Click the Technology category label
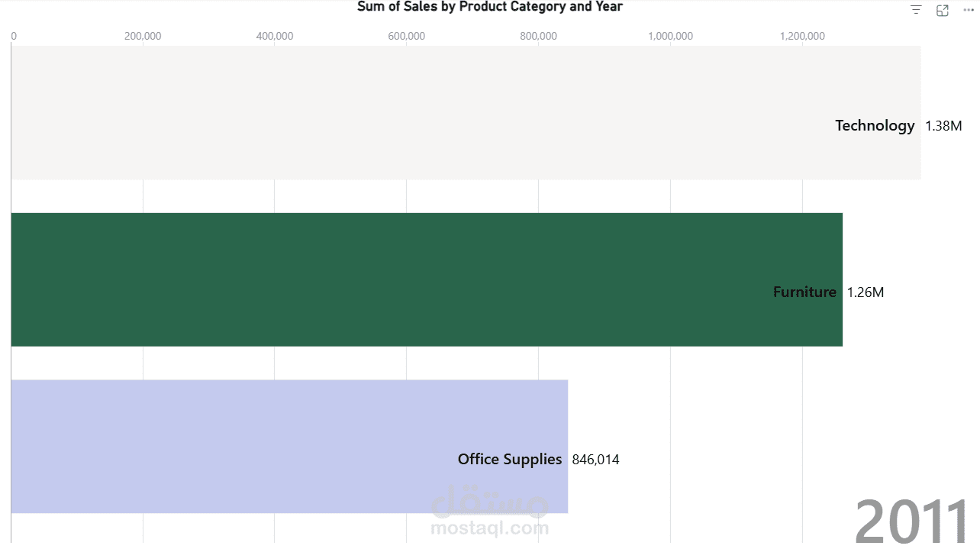980x549 pixels. [x=875, y=126]
